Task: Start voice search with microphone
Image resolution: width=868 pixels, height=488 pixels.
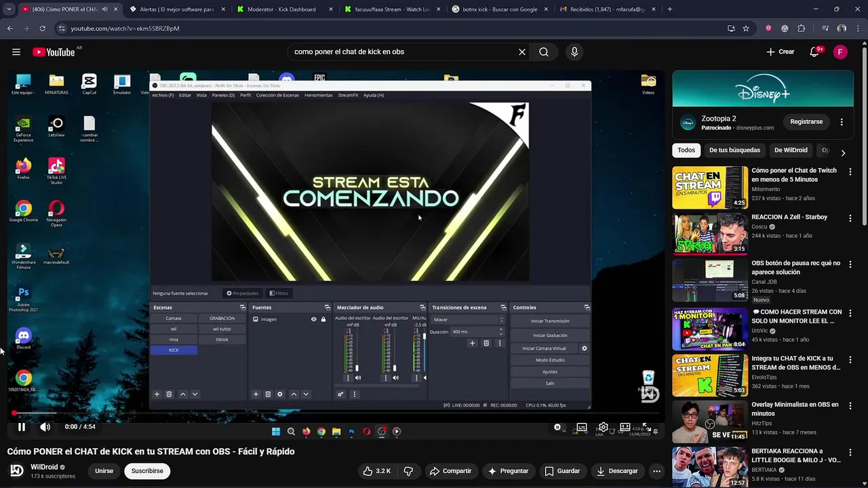Action: [574, 52]
